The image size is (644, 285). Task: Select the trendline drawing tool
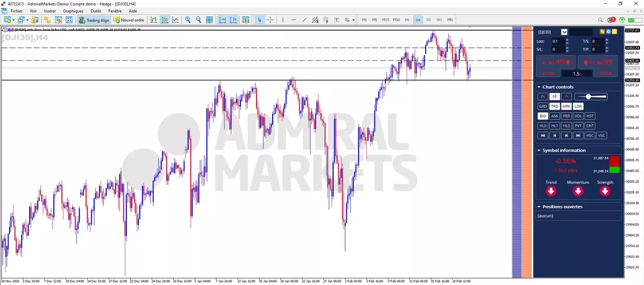[x=304, y=20]
